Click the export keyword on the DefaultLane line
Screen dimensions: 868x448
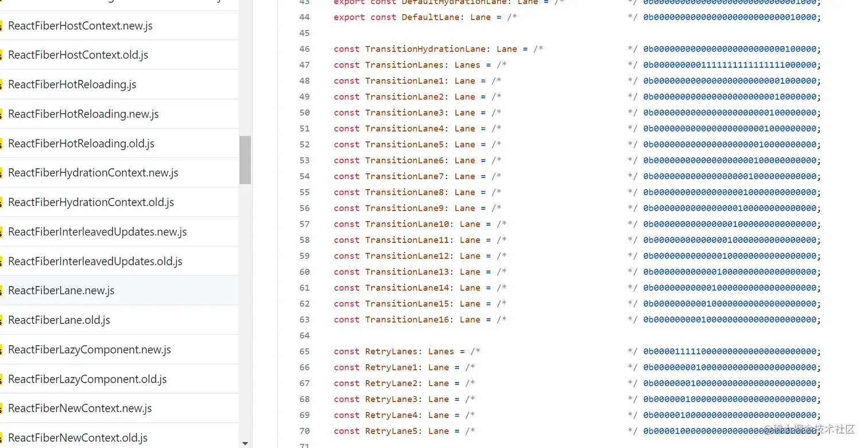(349, 17)
